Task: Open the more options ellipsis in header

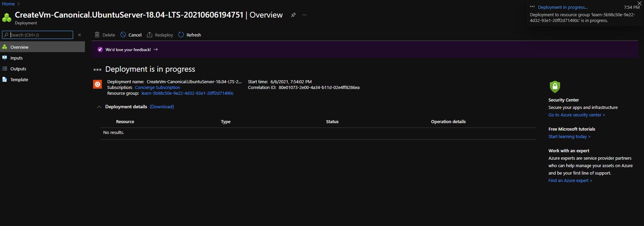Action: click(x=304, y=15)
